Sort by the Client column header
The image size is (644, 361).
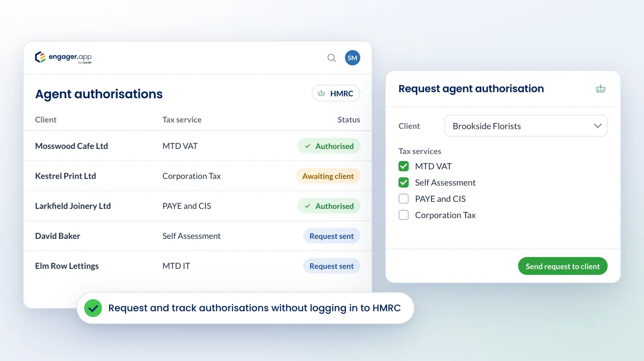point(46,120)
